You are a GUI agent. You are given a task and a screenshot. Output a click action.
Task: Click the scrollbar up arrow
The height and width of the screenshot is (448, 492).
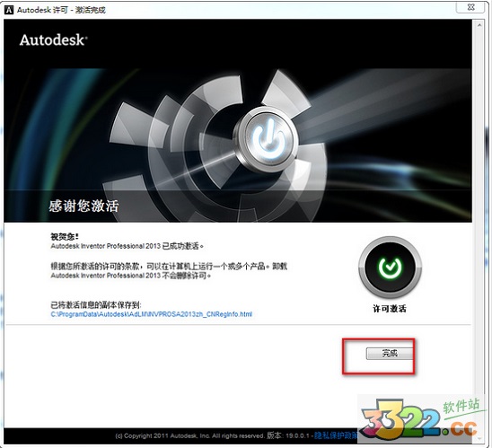479,25
